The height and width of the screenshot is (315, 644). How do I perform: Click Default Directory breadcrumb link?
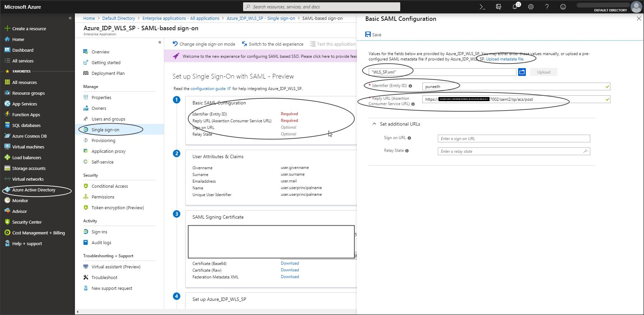click(119, 18)
